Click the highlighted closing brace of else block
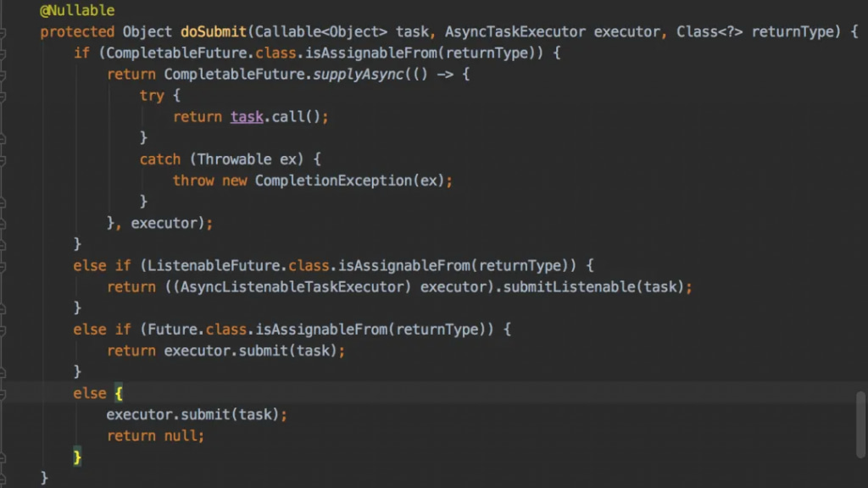The height and width of the screenshot is (488, 868). (77, 457)
